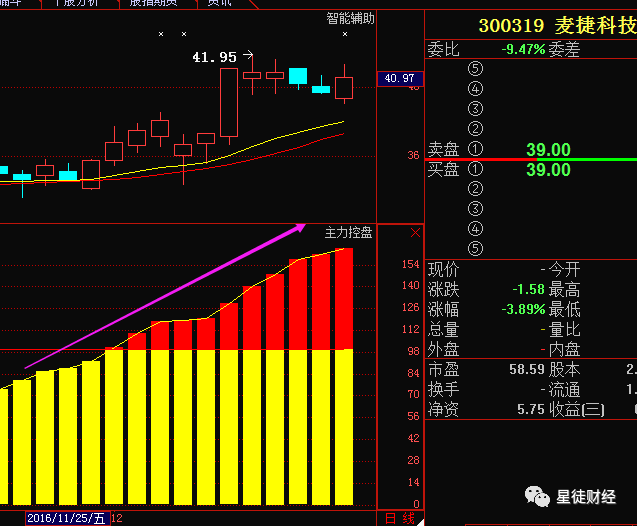Image resolution: width=637 pixels, height=526 pixels.
Task: Click the 卖盘 price 39.00
Action: (548, 150)
